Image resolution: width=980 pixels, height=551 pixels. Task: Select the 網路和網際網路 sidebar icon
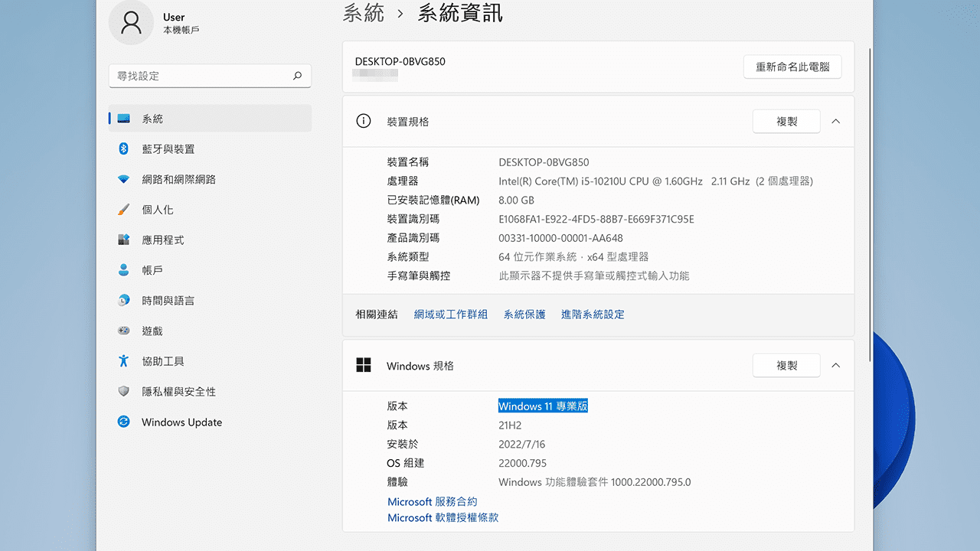tap(124, 179)
